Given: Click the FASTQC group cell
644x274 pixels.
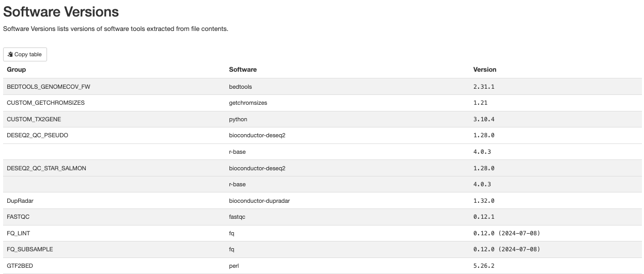Looking at the screenshot, I should [x=18, y=217].
